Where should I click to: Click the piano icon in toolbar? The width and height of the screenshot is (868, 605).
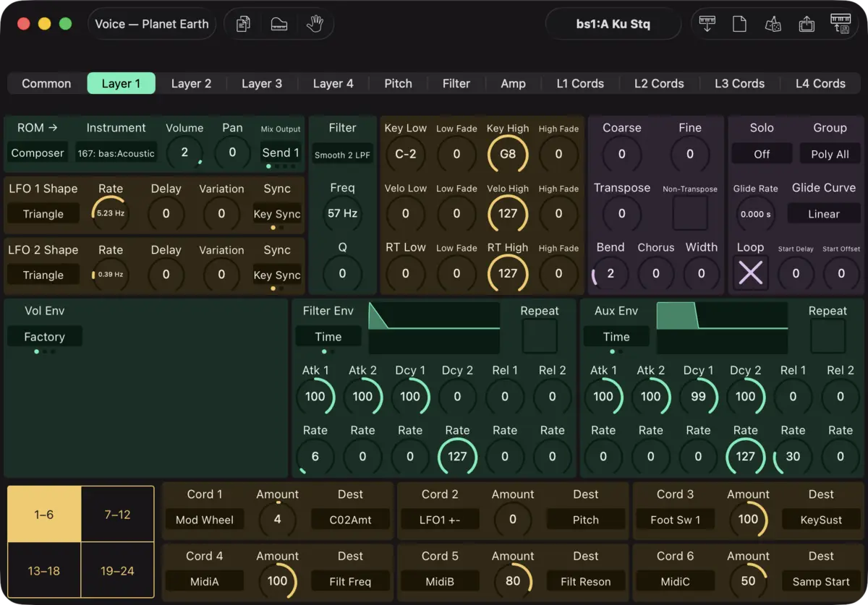[279, 24]
